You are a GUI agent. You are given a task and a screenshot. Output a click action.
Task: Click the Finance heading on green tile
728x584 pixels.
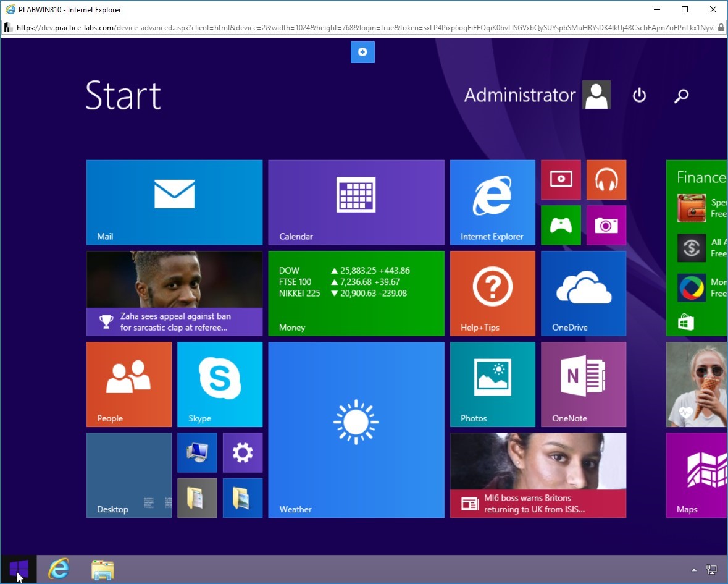coord(701,177)
